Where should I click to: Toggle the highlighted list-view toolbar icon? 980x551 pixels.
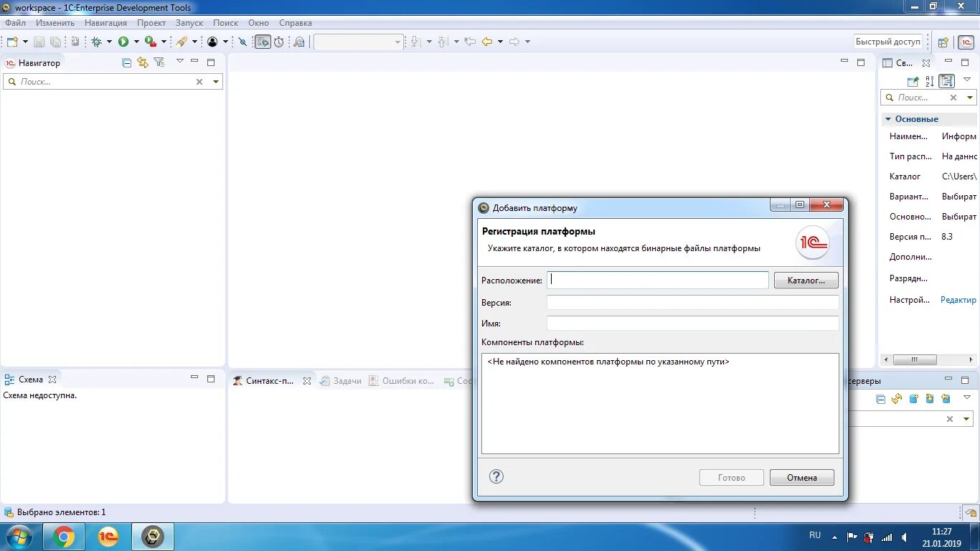(x=263, y=42)
